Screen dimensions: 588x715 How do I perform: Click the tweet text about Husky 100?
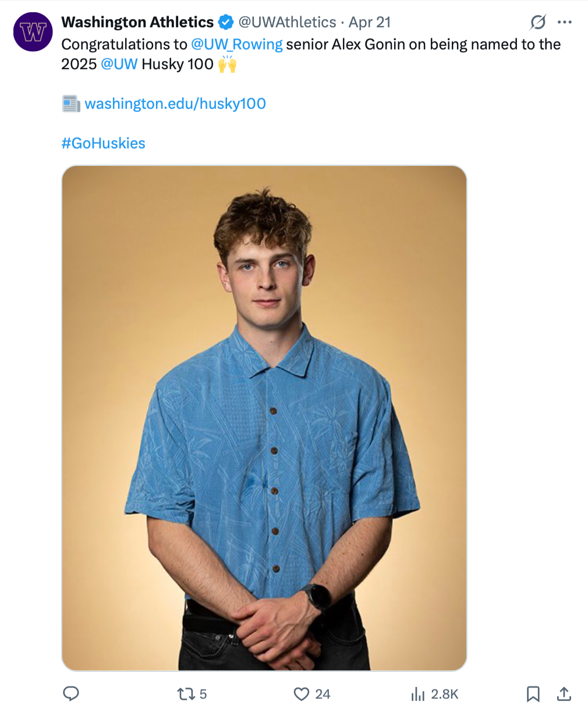(x=311, y=54)
